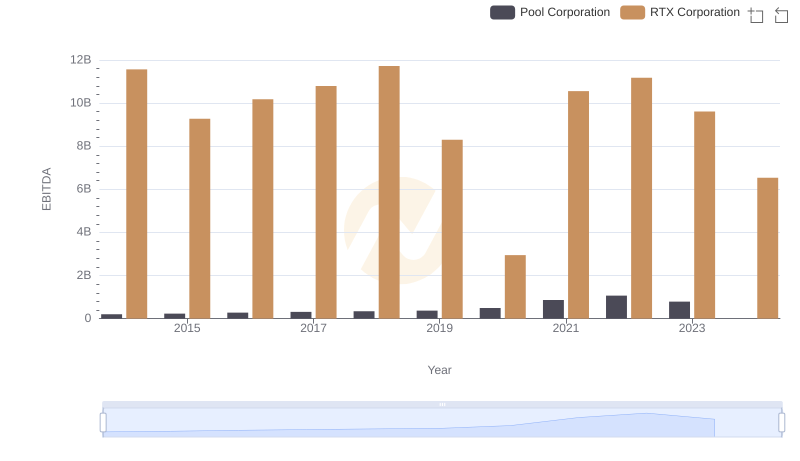This screenshot has height=461, width=800.
Task: Click the 10B y-axis label
Action: point(81,103)
